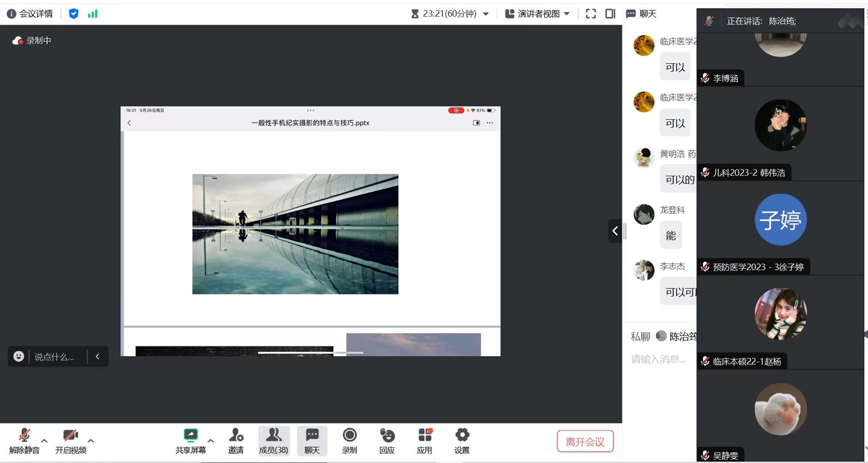Toggle the 聊天 chat button in toolbar
This screenshot has width=868, height=463.
click(312, 441)
